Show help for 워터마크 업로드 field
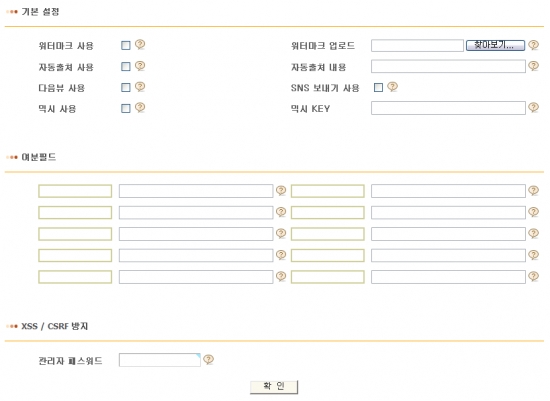This screenshot has width=550, height=401. (x=534, y=45)
